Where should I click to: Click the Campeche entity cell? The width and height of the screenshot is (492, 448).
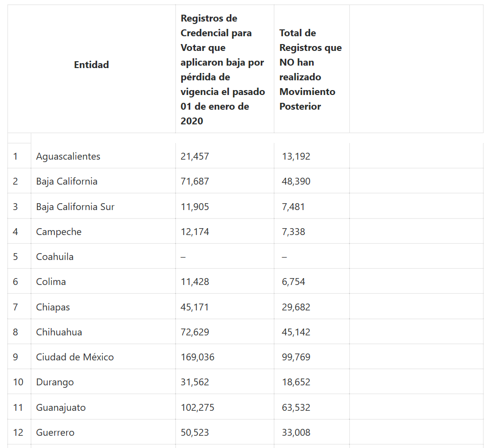[59, 232]
